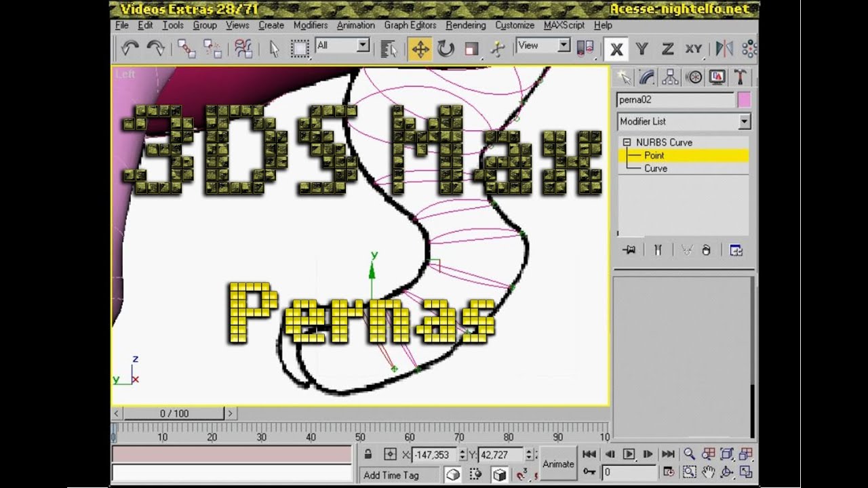Activate the Select and Rotate tool
This screenshot has width=868, height=488.
pos(446,48)
